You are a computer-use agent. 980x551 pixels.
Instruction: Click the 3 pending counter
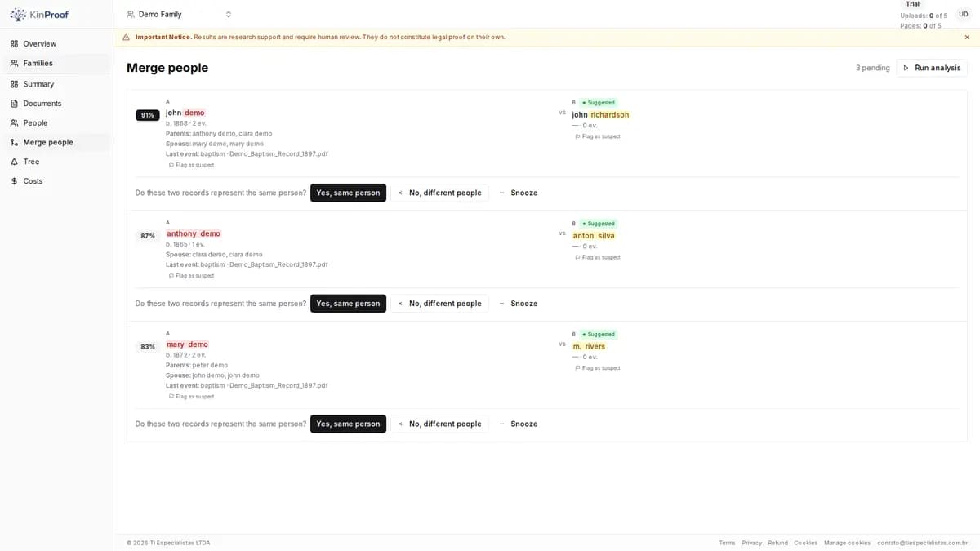pyautogui.click(x=873, y=68)
